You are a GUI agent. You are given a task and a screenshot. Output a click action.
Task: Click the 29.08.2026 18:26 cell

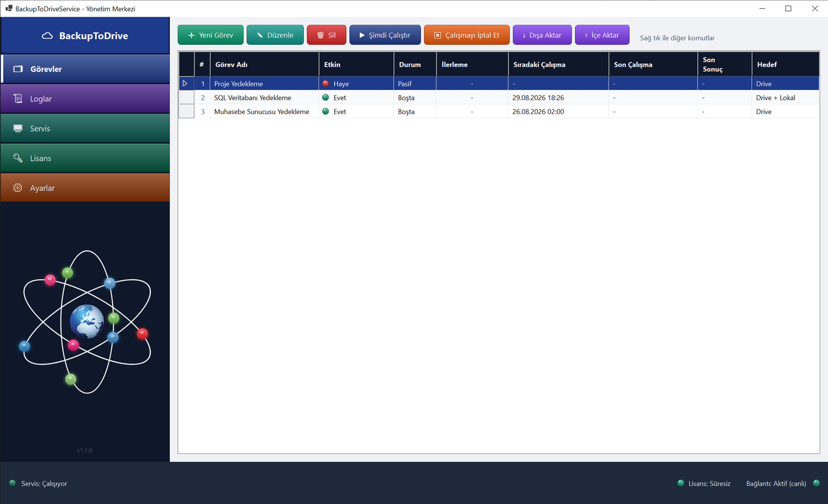tap(558, 97)
